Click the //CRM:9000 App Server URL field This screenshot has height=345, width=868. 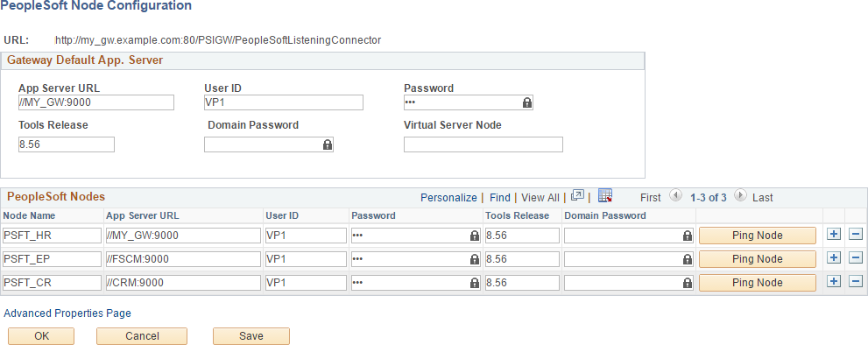coord(183,283)
